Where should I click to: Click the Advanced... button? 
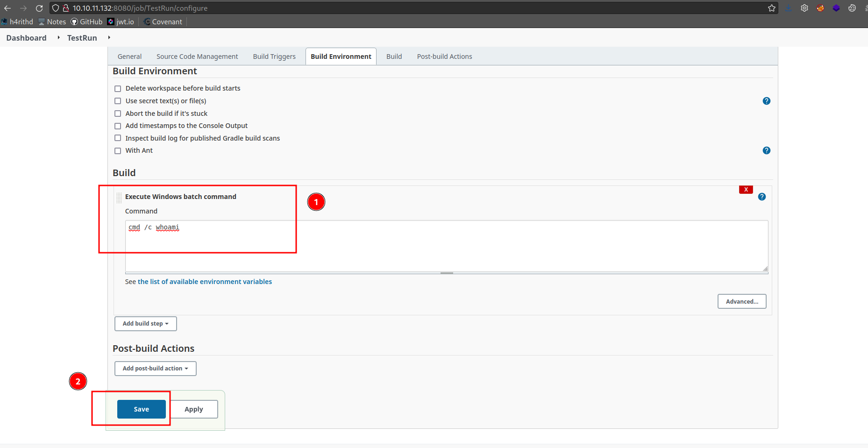pyautogui.click(x=742, y=301)
